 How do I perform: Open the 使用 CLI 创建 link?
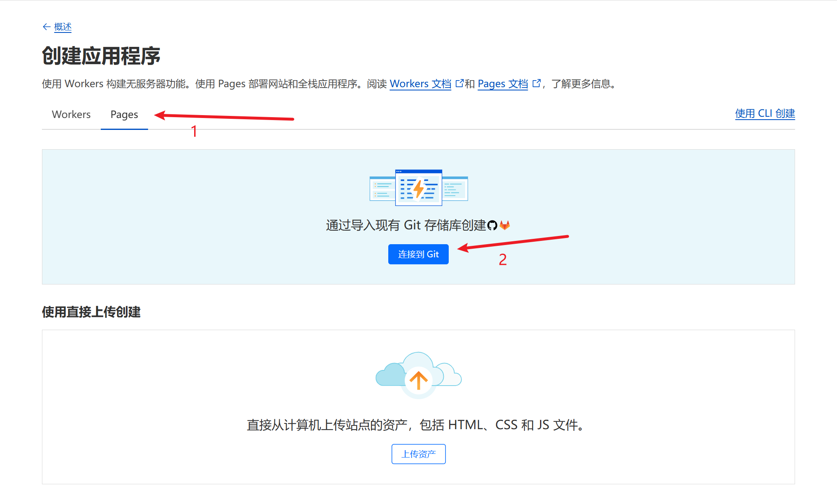[x=765, y=113]
